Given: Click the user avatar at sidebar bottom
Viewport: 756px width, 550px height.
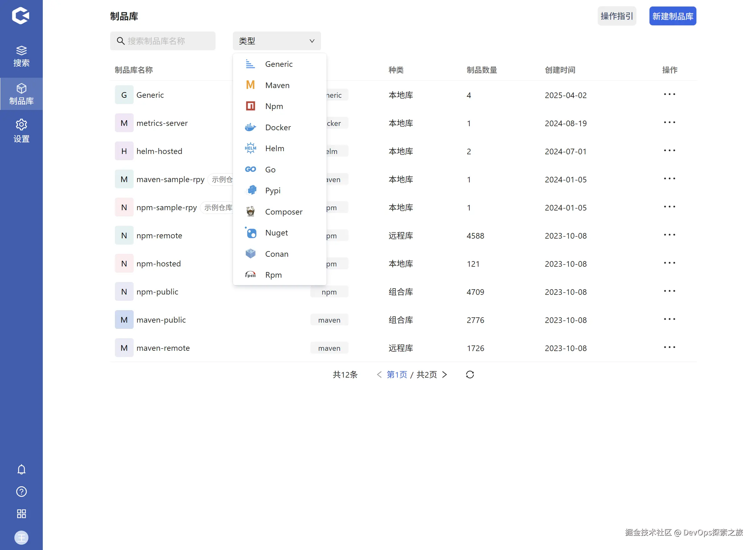Looking at the screenshot, I should point(21,537).
